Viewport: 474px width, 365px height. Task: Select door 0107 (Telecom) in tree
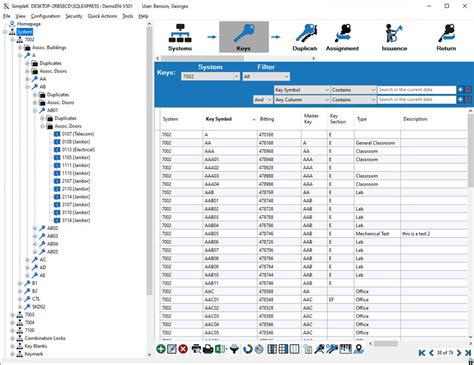[78, 134]
